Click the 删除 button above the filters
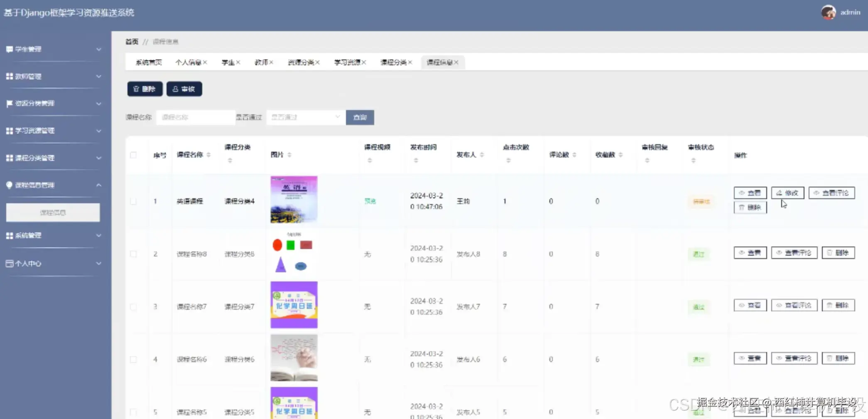The width and height of the screenshot is (868, 419). [x=145, y=89]
